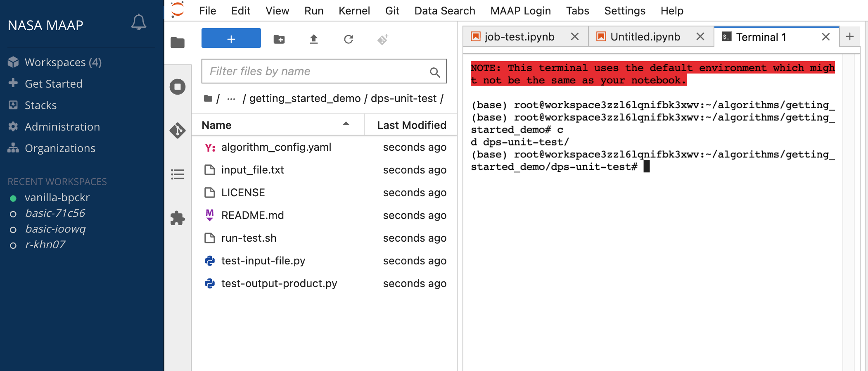Open the Data Search menu

tap(445, 11)
